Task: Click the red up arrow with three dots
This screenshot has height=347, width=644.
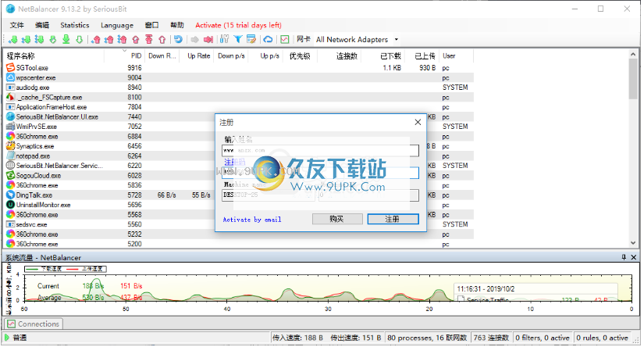Action: pos(122,40)
